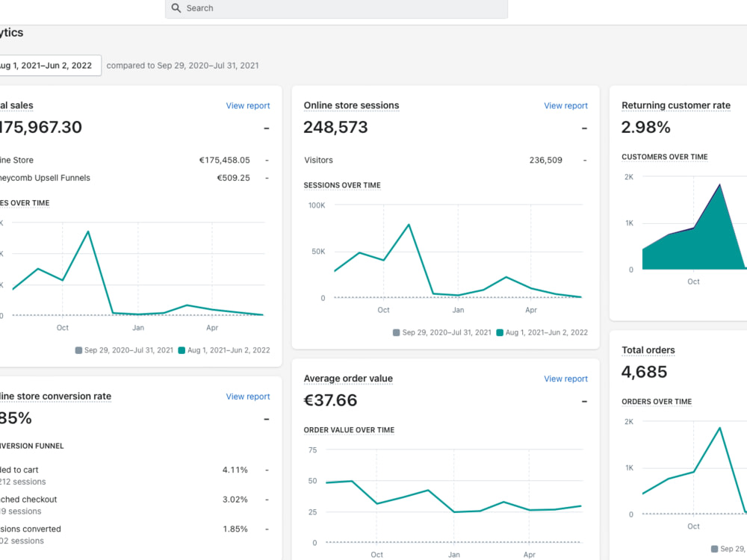Open the date range picker Aug 1, 2021–Jun 2, 2022
Screen dimensions: 747x560
pyautogui.click(x=49, y=66)
